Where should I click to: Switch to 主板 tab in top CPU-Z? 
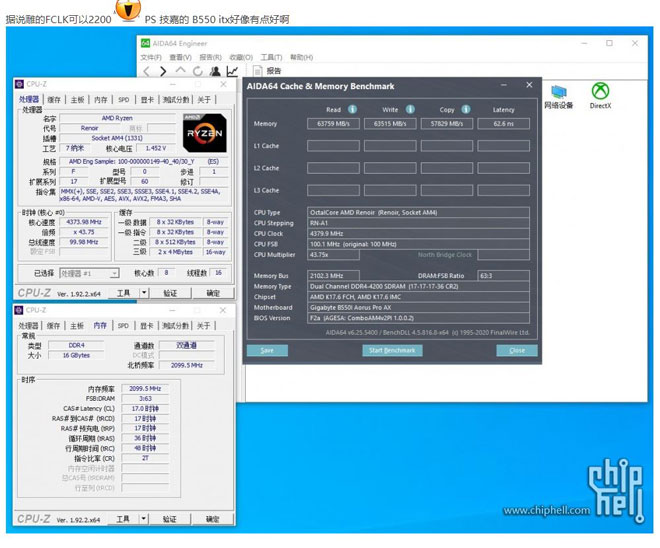(77, 100)
